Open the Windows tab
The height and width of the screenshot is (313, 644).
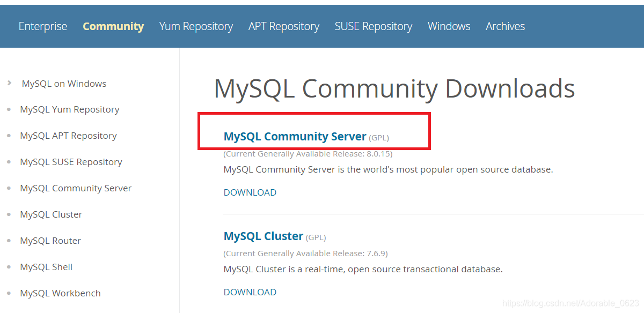click(x=449, y=26)
